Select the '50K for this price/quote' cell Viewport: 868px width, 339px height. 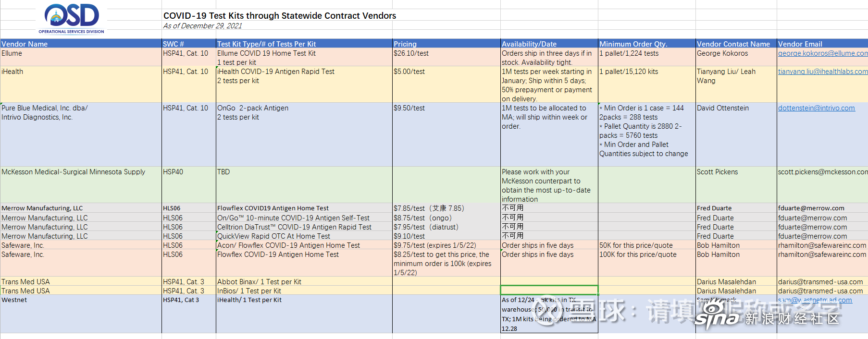tap(647, 245)
